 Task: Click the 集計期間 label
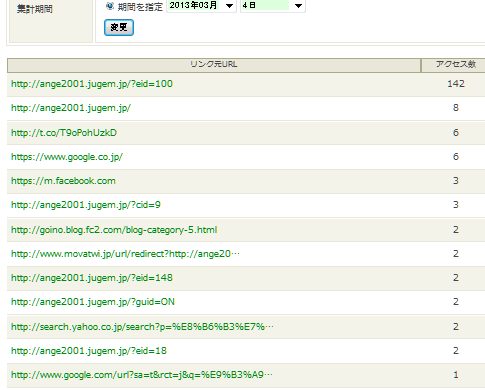(35, 9)
